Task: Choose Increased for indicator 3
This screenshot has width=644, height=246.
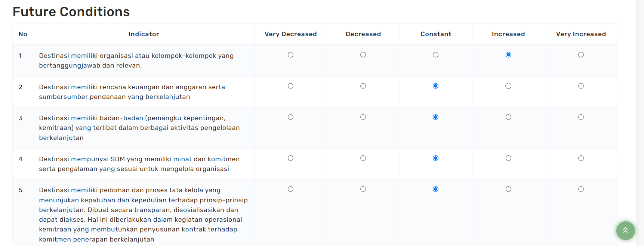Action: (x=508, y=117)
